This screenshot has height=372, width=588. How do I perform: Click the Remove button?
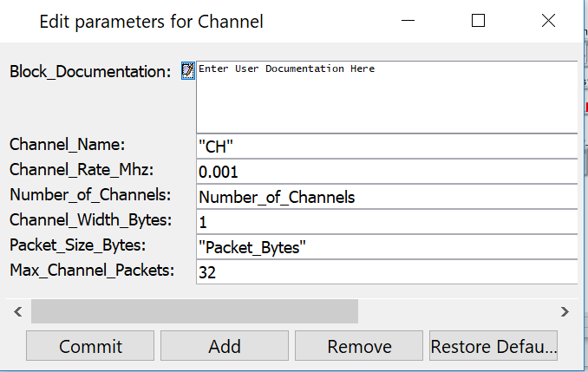click(x=359, y=346)
